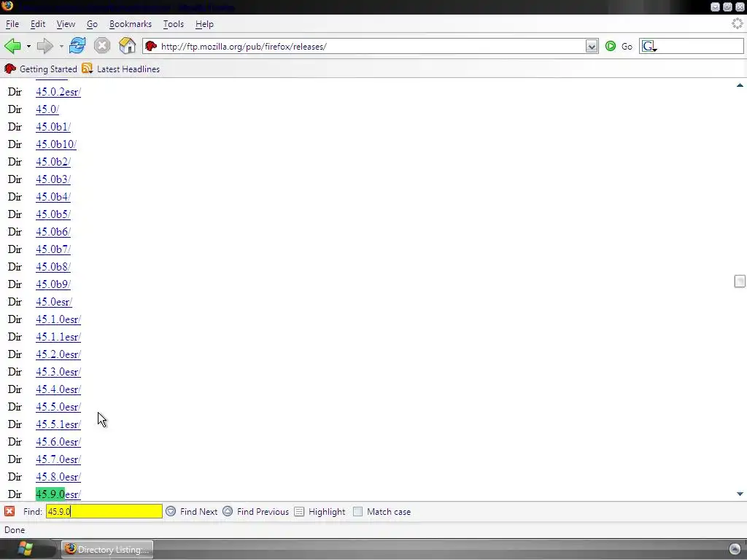Open the Tools menu
This screenshot has width=747, height=560.
point(174,24)
